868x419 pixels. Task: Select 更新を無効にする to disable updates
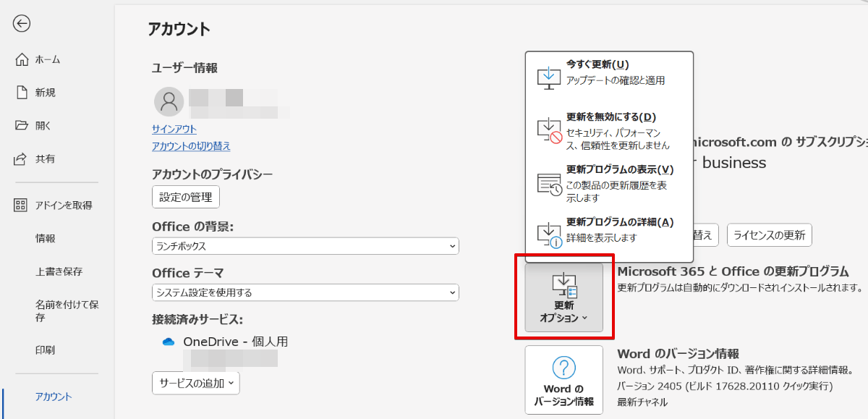click(x=609, y=130)
